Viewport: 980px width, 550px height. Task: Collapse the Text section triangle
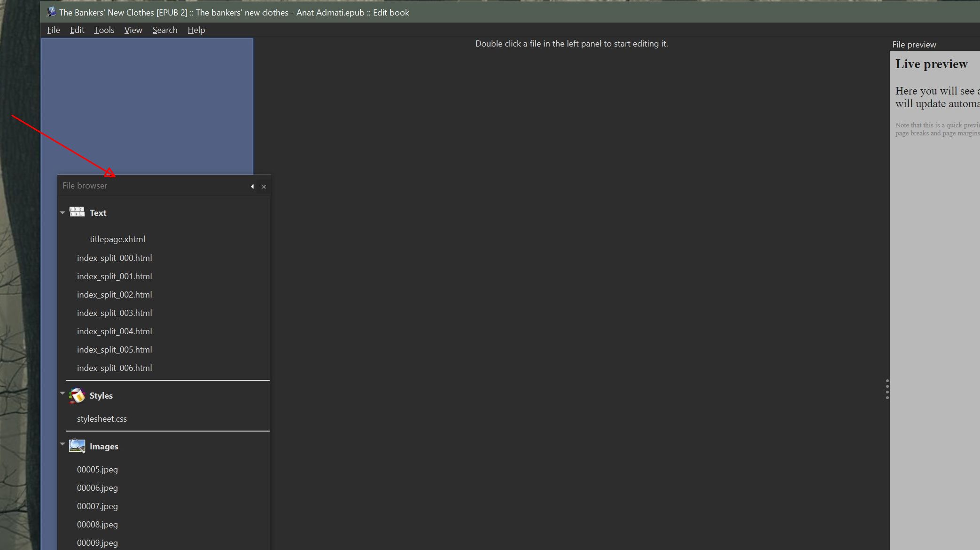(62, 212)
